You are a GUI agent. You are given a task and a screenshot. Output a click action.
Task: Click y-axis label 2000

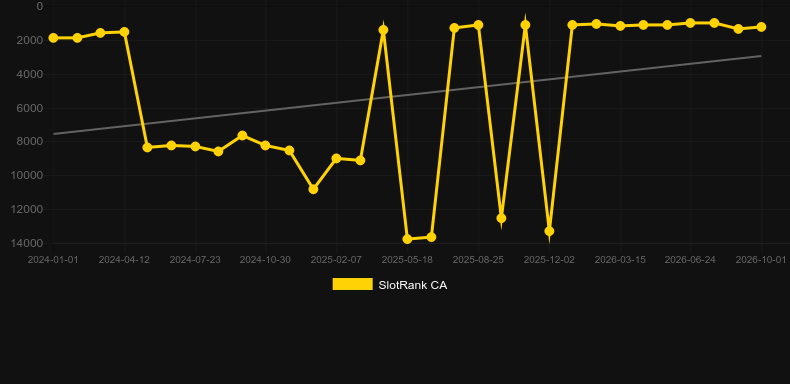[x=30, y=40]
